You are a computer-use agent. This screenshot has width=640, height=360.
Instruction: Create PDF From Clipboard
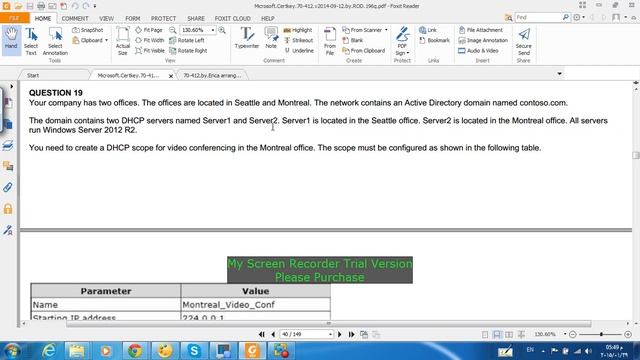(364, 51)
